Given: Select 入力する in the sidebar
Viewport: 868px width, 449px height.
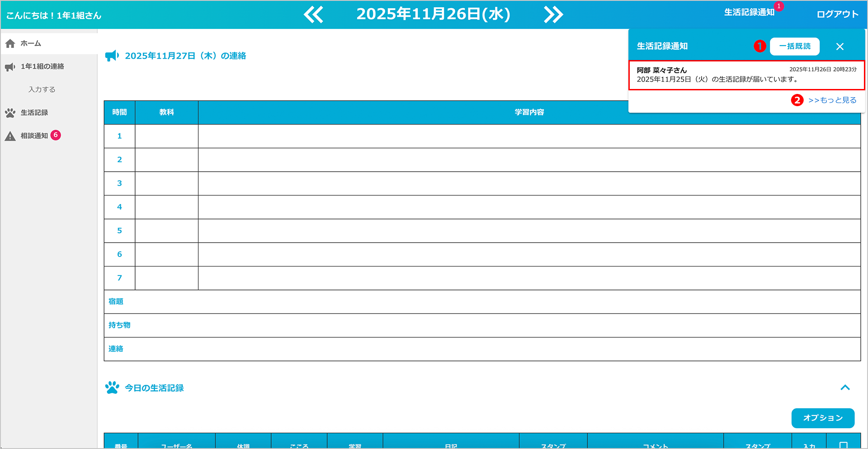Looking at the screenshot, I should pyautogui.click(x=42, y=89).
